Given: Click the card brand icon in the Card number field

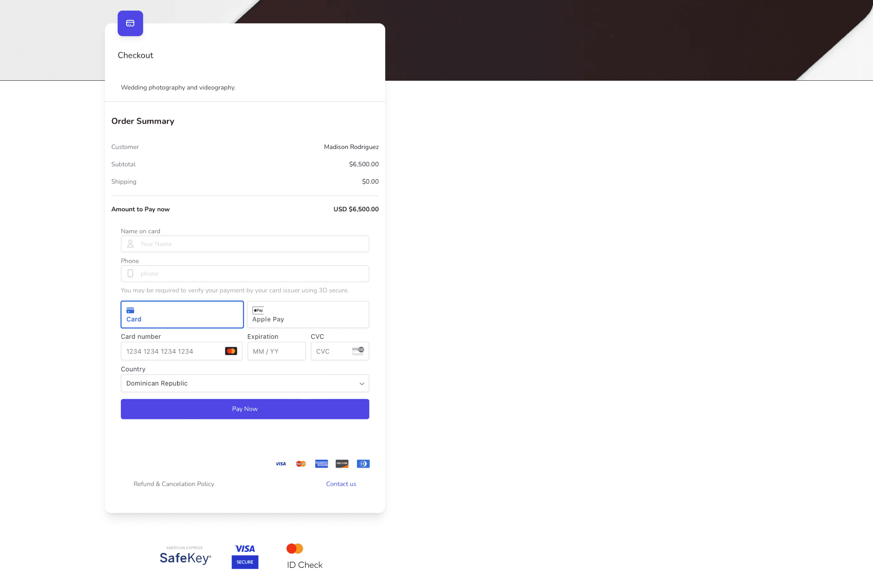Looking at the screenshot, I should (231, 351).
